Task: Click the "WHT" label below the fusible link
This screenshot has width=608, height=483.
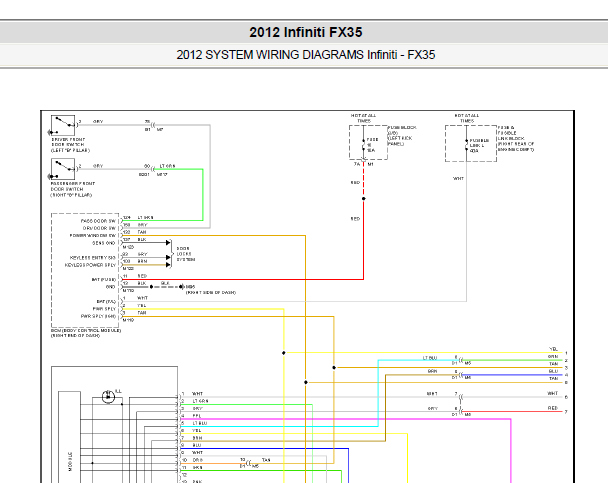Action: [458, 179]
